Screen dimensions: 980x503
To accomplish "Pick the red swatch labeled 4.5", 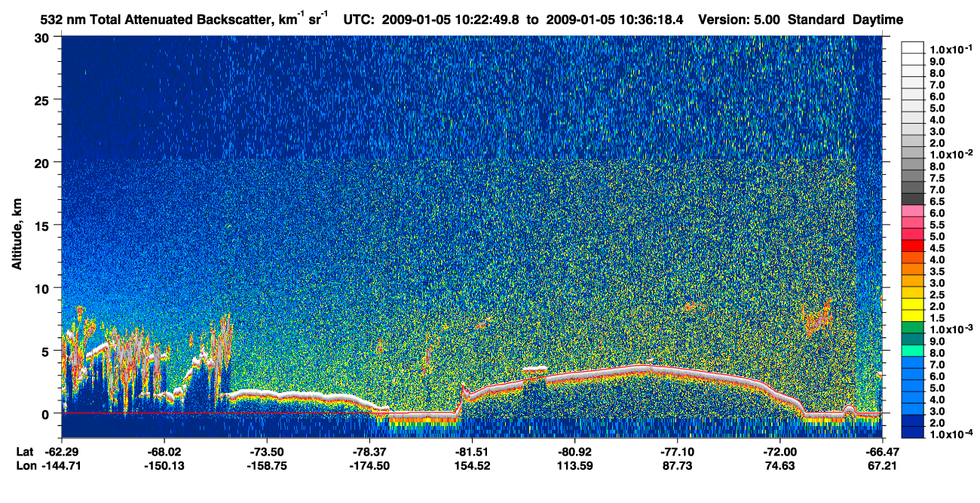I will [913, 244].
